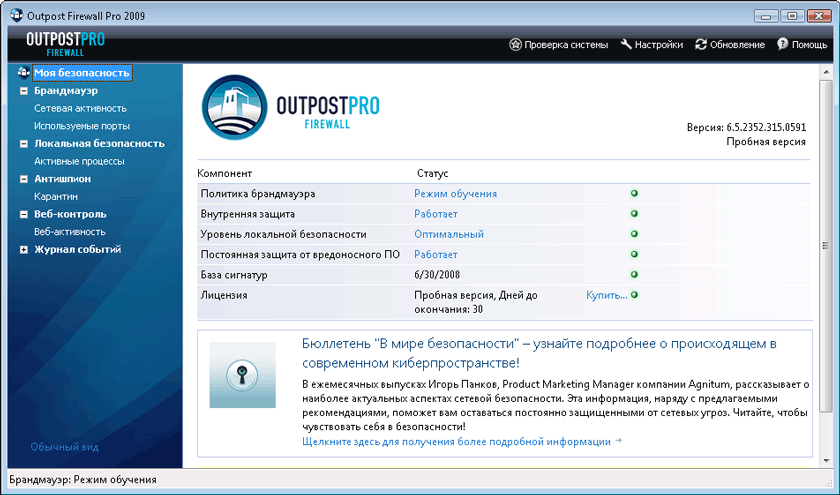This screenshot has width=840, height=495.
Task: Select Брандмауэр section label
Action: [66, 91]
